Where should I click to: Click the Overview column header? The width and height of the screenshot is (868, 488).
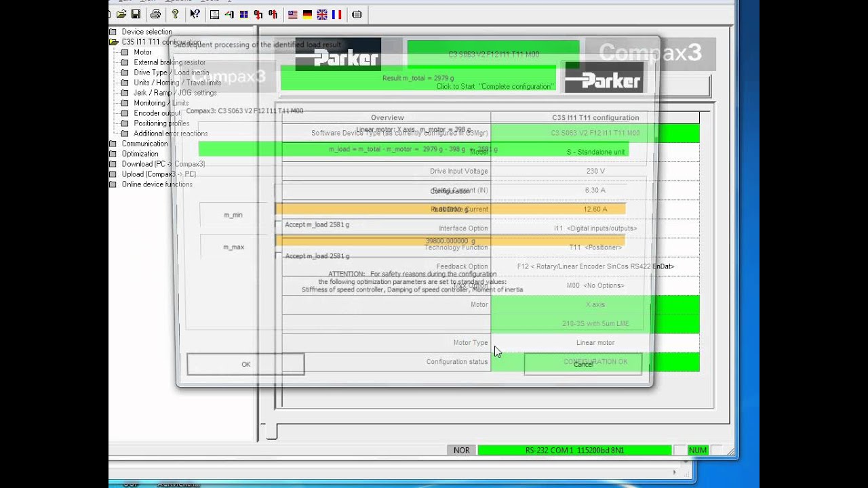387,118
